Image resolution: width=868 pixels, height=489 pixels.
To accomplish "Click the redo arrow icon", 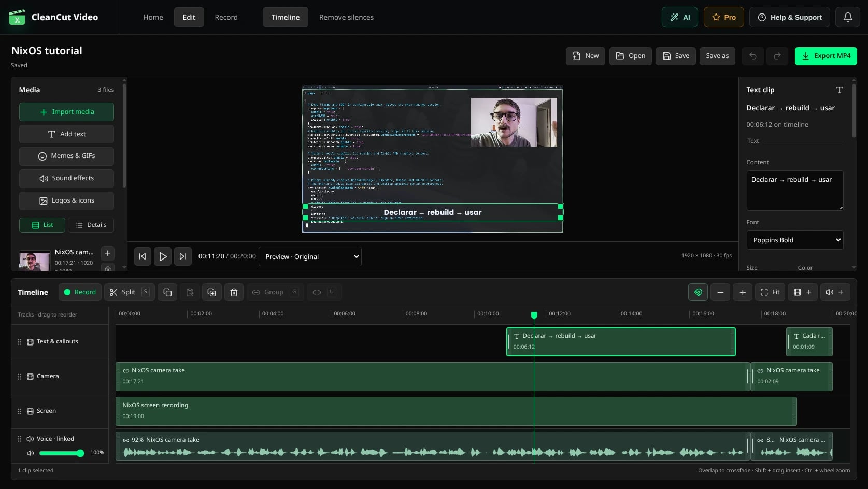I will [777, 56].
